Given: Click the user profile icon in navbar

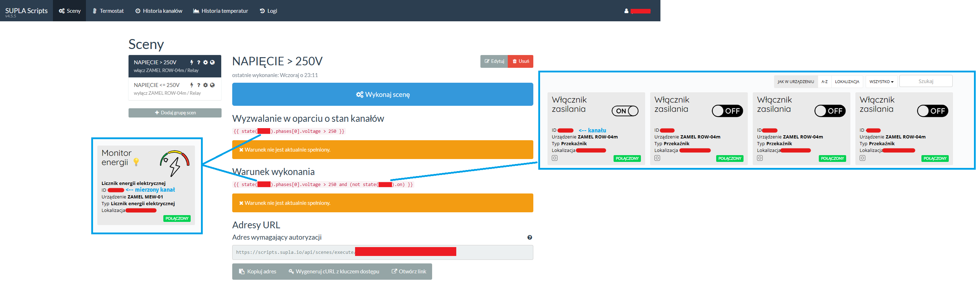Looking at the screenshot, I should [626, 11].
